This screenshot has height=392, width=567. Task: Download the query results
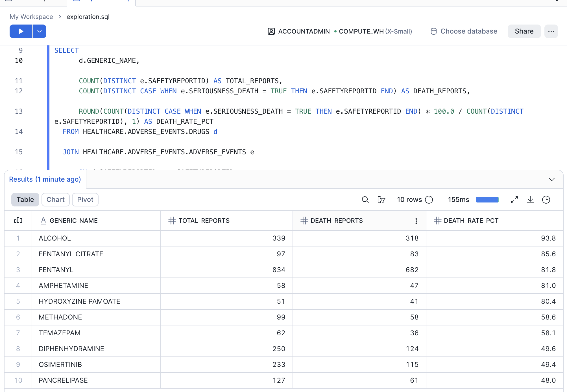point(530,200)
